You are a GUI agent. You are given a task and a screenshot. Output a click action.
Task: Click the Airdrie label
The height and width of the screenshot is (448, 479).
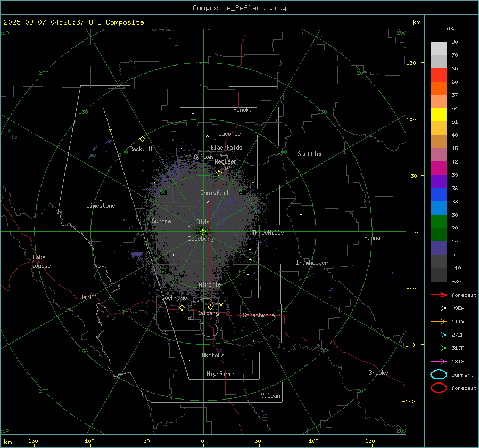click(x=210, y=284)
